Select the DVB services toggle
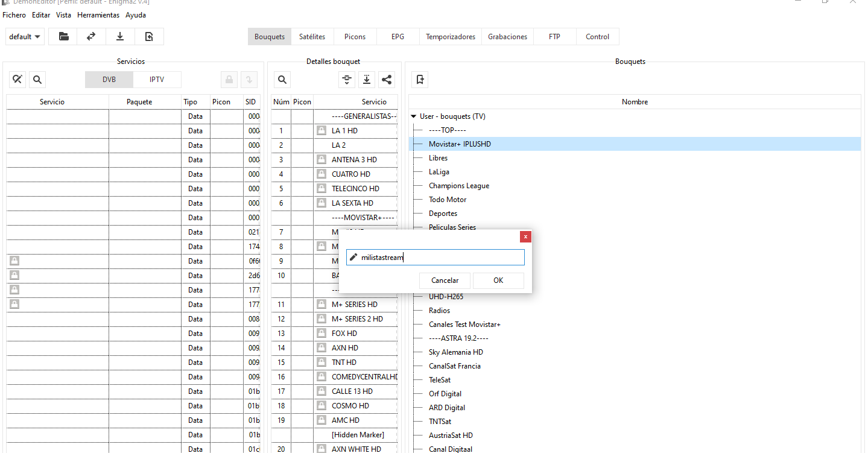Viewport: 868px width, 453px height. tap(109, 79)
